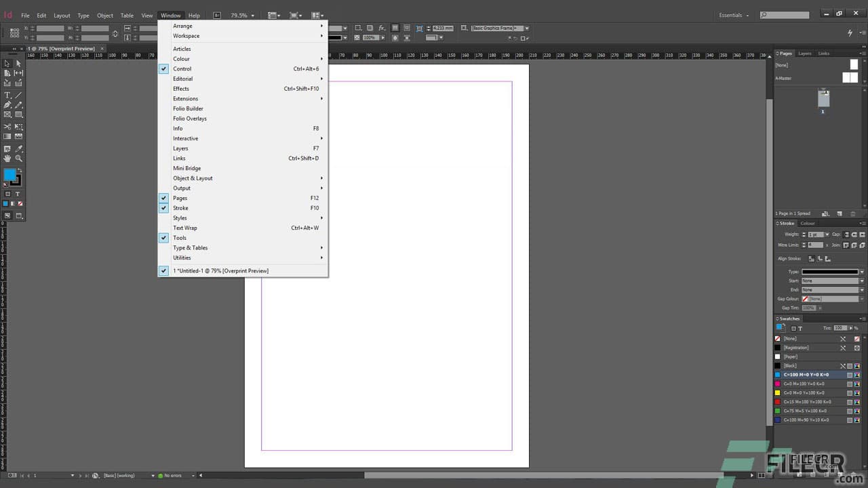Switch to the Colour tab beside Stroke
868x488 pixels.
point(808,223)
